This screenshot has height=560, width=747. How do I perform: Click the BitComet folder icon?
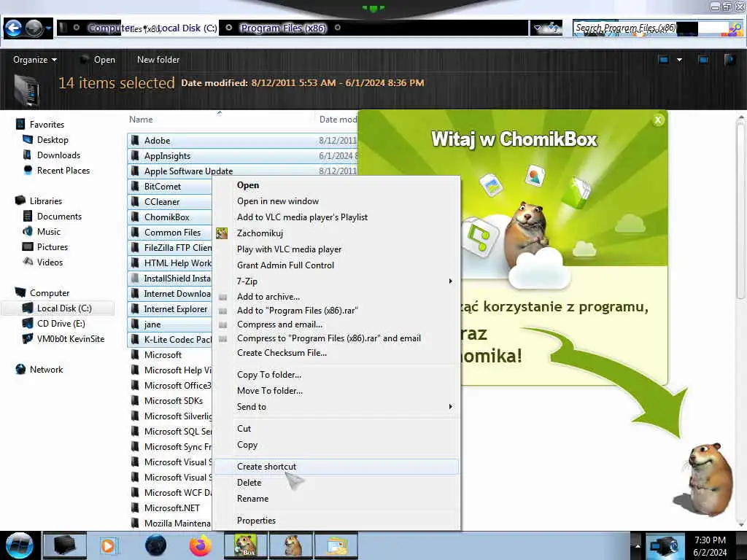pos(136,186)
